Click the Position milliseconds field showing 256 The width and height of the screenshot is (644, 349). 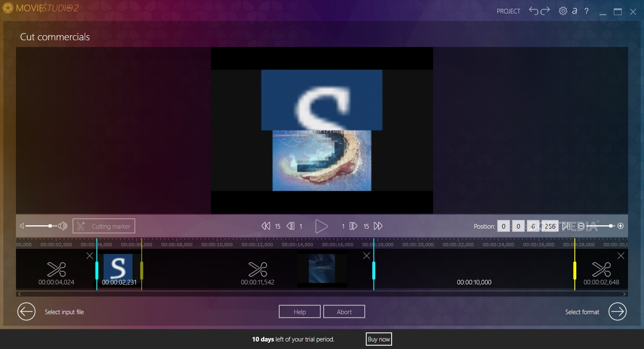click(550, 226)
